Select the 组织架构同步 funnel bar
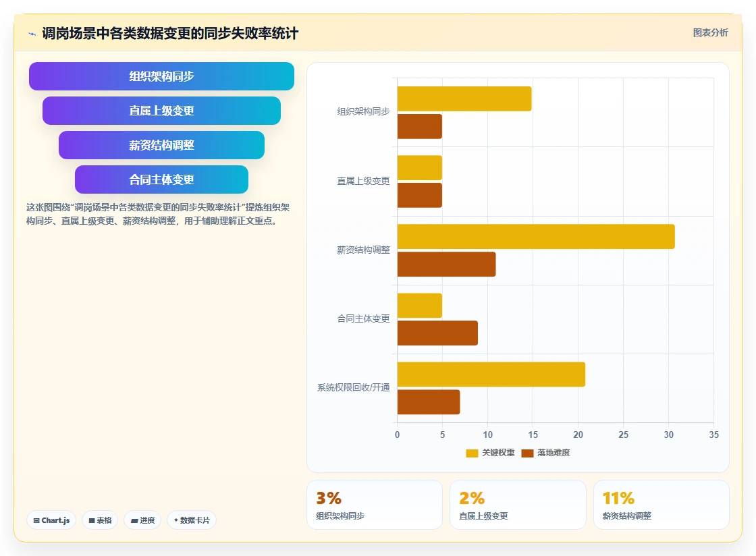This screenshot has height=556, width=756. point(161,76)
